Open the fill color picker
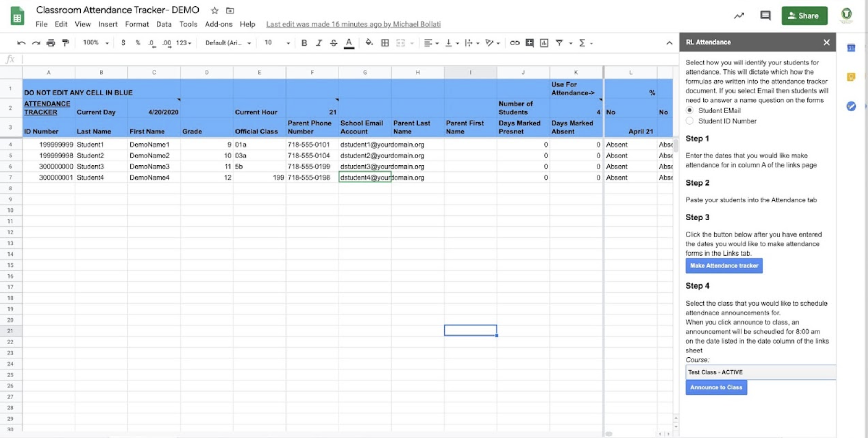 [x=369, y=43]
